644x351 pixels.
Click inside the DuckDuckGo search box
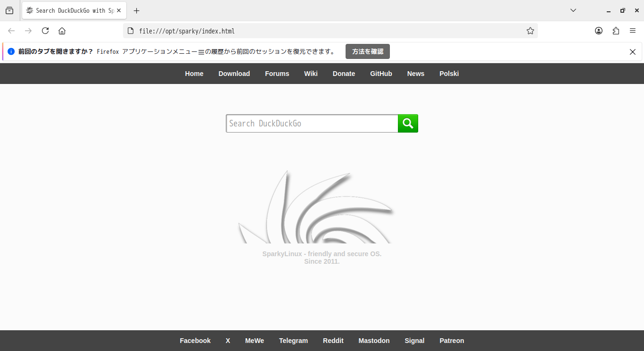pos(311,123)
